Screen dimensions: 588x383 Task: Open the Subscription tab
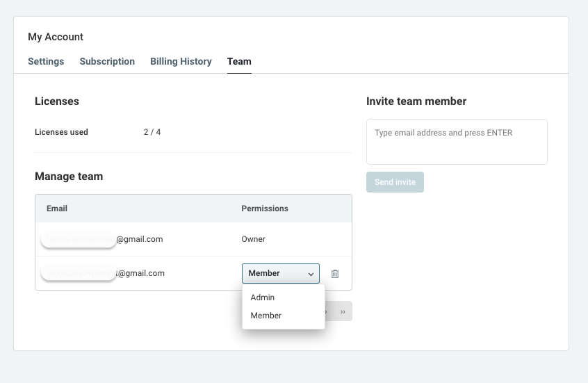click(107, 61)
